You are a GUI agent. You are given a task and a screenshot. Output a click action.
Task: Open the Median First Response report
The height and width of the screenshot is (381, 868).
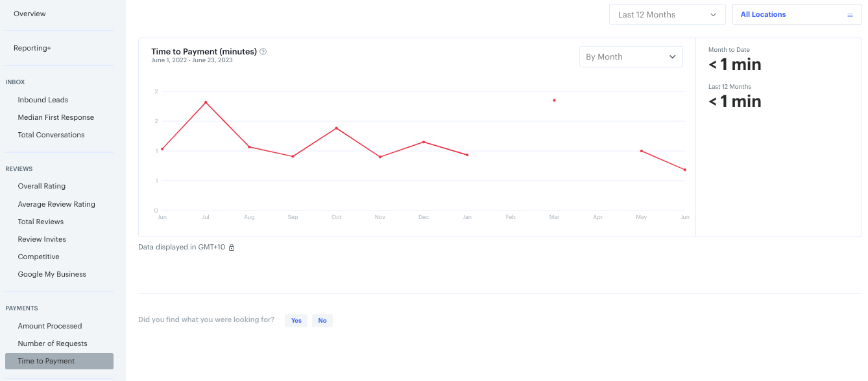56,117
